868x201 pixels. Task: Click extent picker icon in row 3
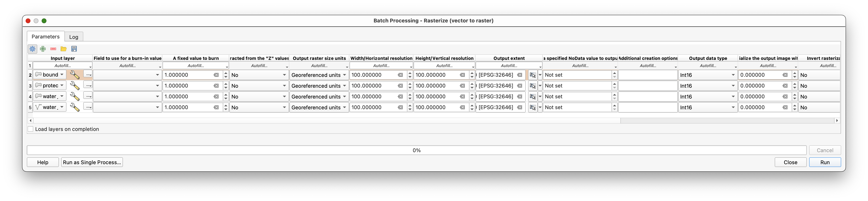532,86
